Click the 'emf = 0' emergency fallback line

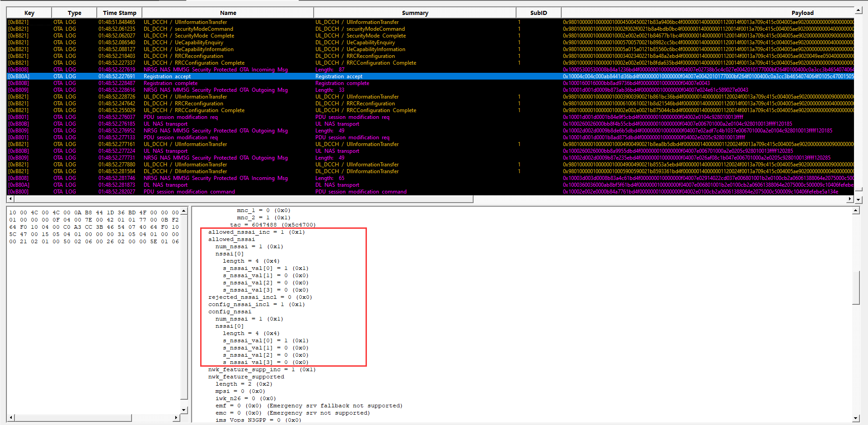(x=309, y=406)
